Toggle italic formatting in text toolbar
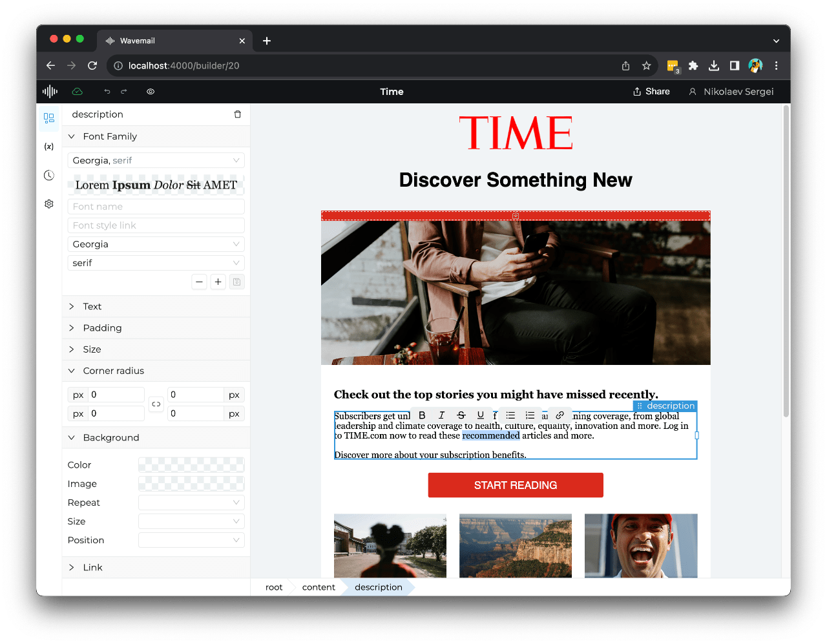 tap(441, 415)
